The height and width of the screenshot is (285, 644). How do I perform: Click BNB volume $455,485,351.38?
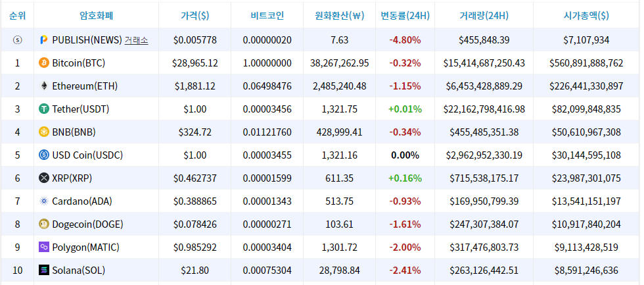pos(484,132)
